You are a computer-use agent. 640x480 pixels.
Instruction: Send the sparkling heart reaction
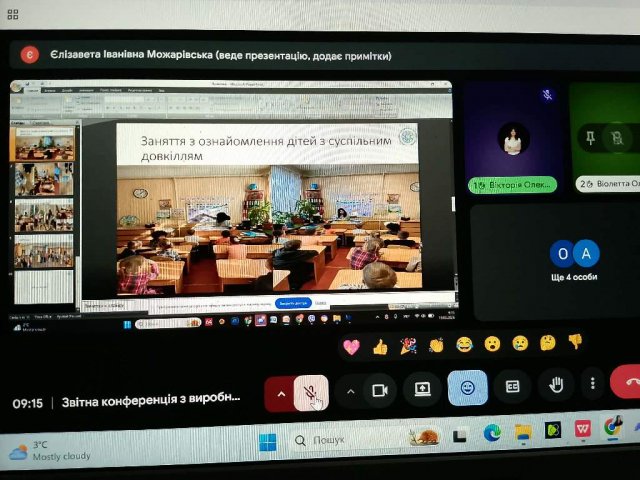click(351, 347)
